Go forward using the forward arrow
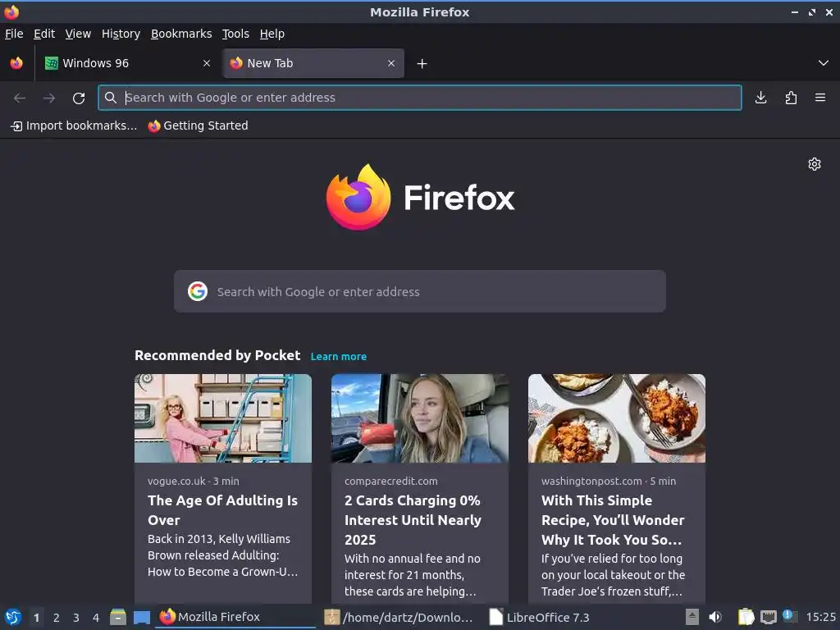The height and width of the screenshot is (630, 840). tap(49, 98)
